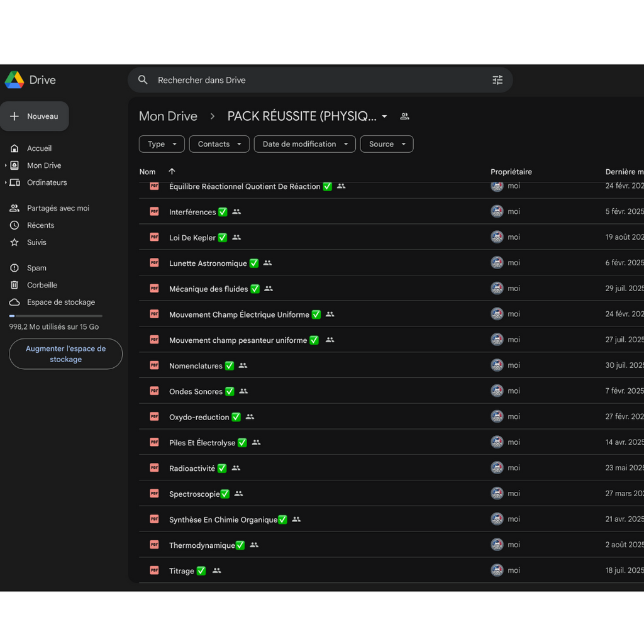Open search filter options icon
The width and height of the screenshot is (644, 644).
click(x=497, y=80)
